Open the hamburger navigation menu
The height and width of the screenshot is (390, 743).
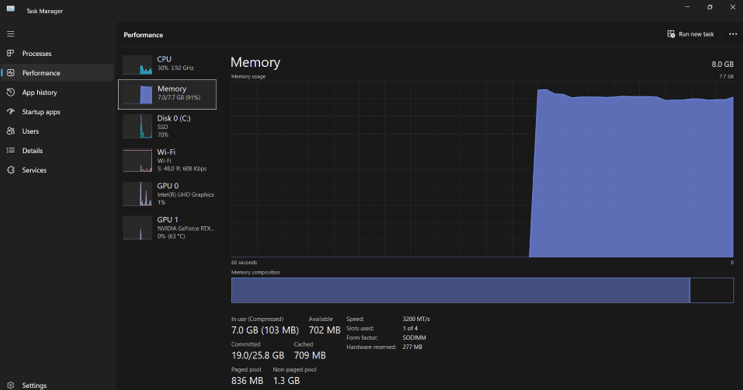click(x=10, y=34)
